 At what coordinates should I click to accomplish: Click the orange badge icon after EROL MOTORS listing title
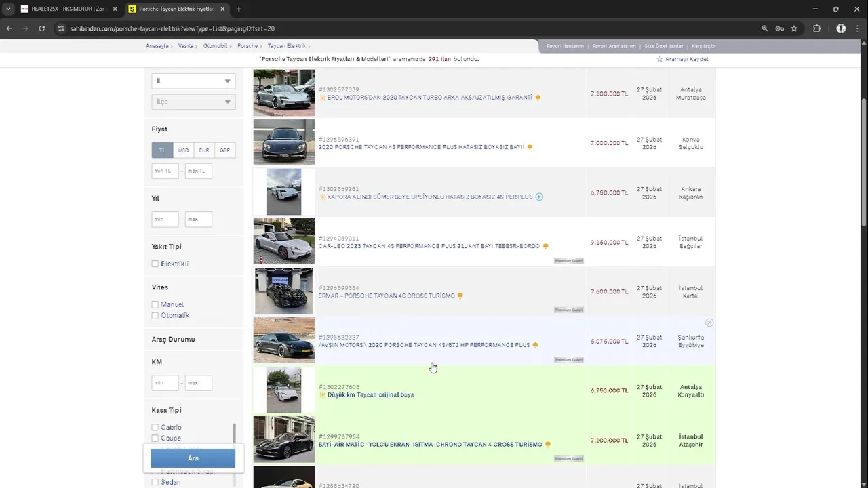point(538,98)
